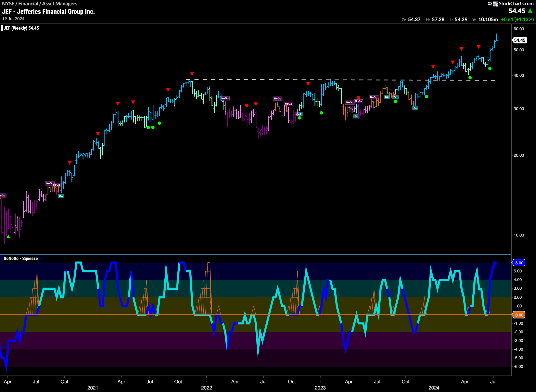The height and width of the screenshot is (392, 536).
Task: Click the 2023 year label on the time axis
Action: click(320, 388)
